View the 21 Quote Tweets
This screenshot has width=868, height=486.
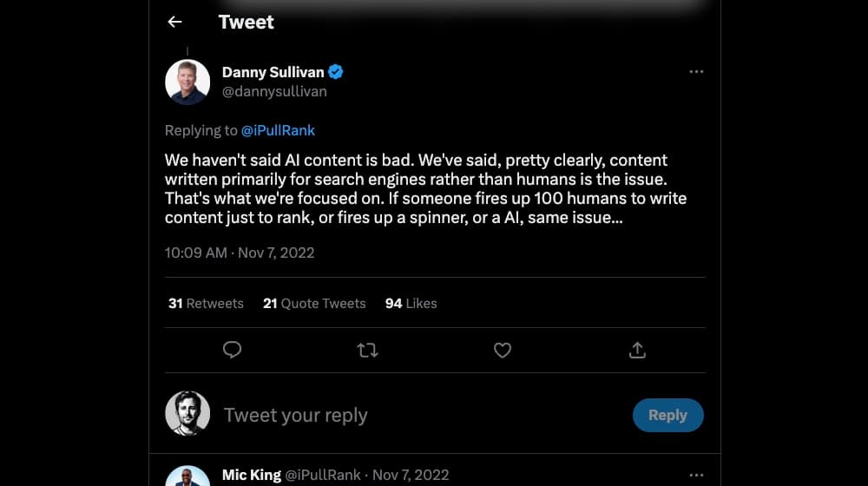[314, 303]
